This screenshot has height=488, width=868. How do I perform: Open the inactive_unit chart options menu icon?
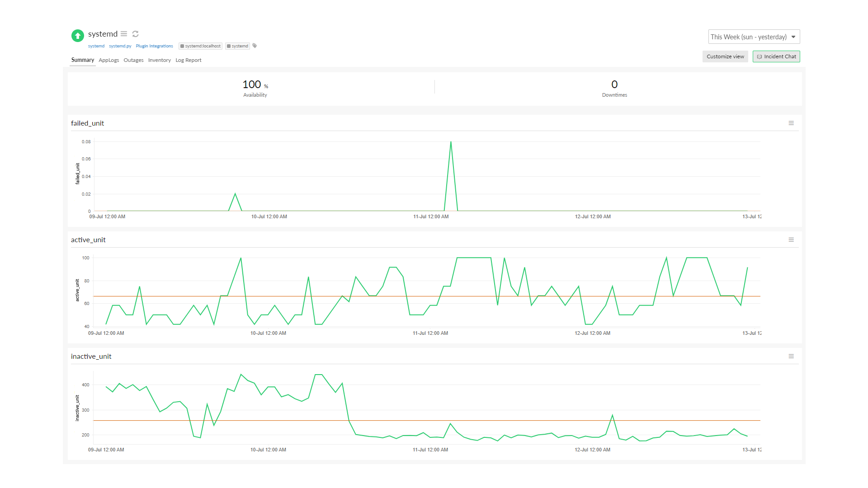[791, 357]
